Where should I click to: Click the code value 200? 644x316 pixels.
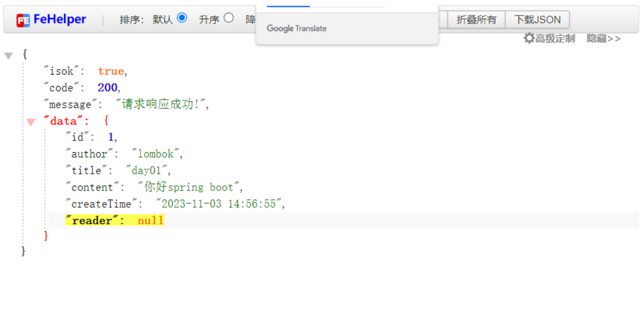107,88
